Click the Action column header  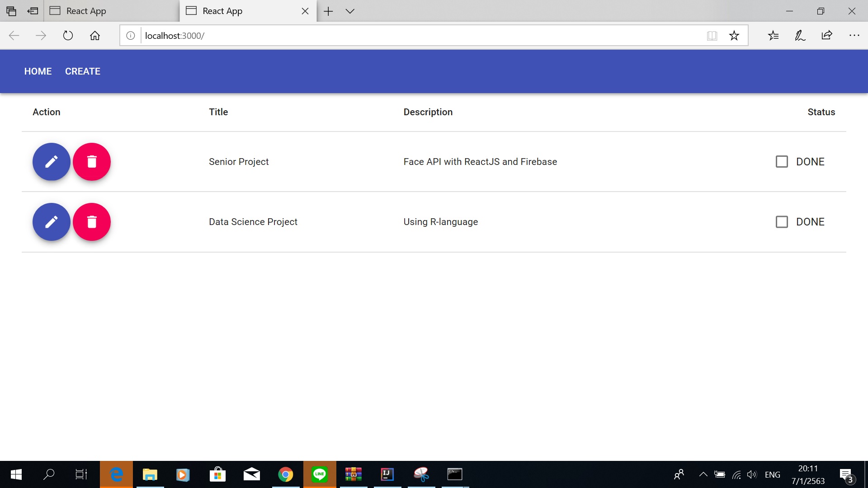tap(47, 112)
